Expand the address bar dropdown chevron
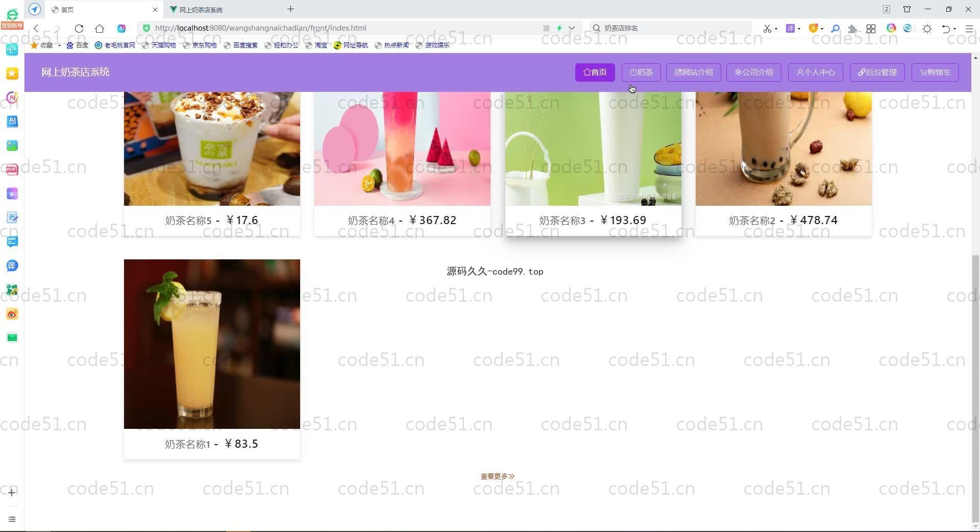Screen dimensions: 980x532 [x=572, y=28]
